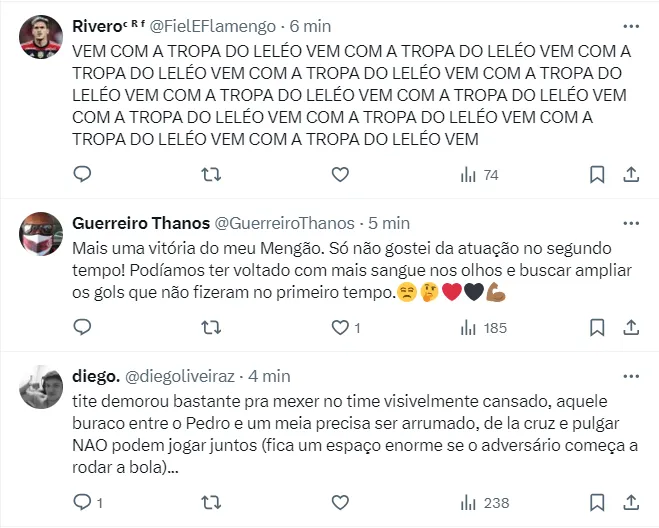Repost the diego. tweet
659x528 pixels.
pos(212,501)
